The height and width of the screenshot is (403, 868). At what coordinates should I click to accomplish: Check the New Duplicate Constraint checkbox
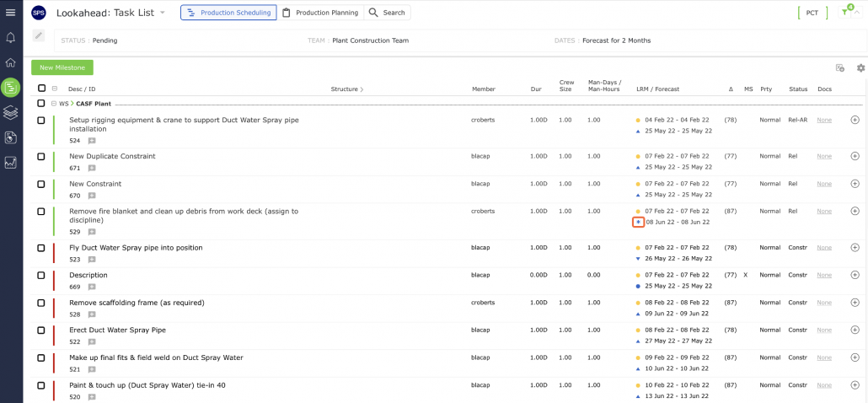pos(41,157)
